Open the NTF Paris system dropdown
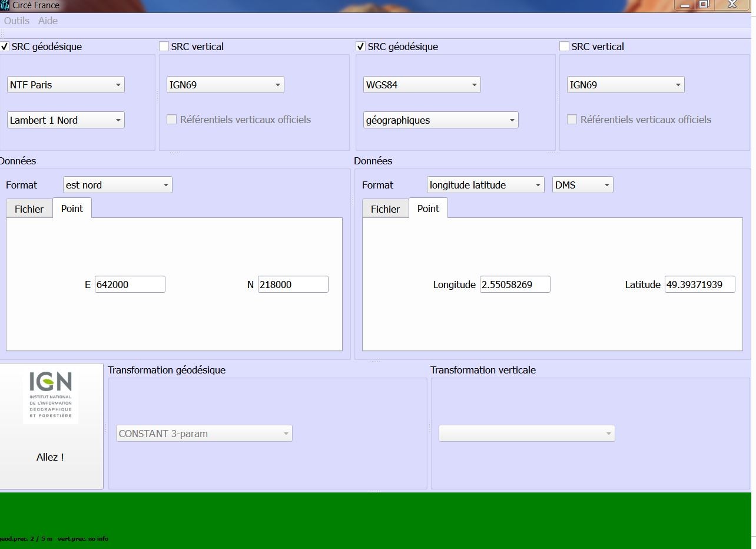Screen dimensions: 756x549 coord(65,85)
